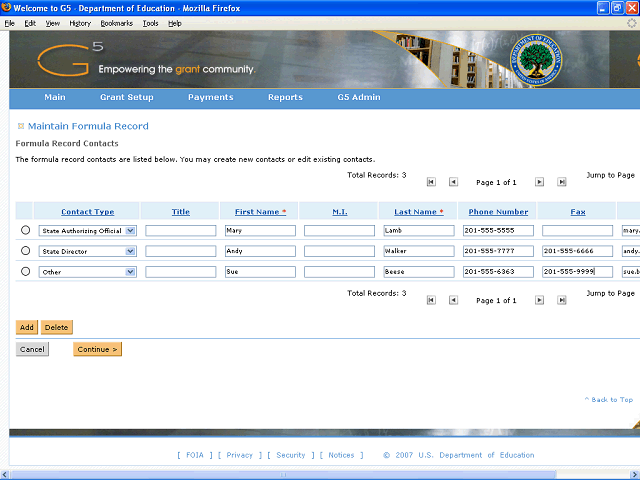Click the Back to Top link
Viewport: 640px width, 480px height.
(609, 399)
